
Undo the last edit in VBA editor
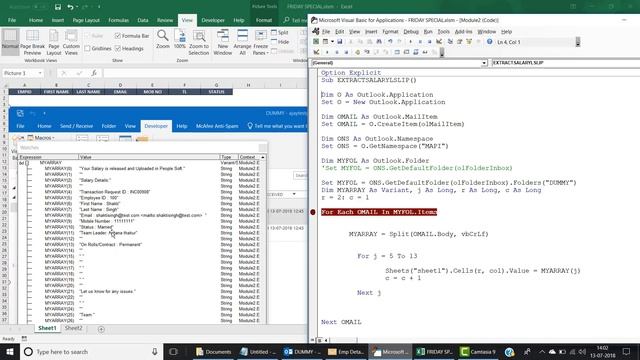coord(391,42)
